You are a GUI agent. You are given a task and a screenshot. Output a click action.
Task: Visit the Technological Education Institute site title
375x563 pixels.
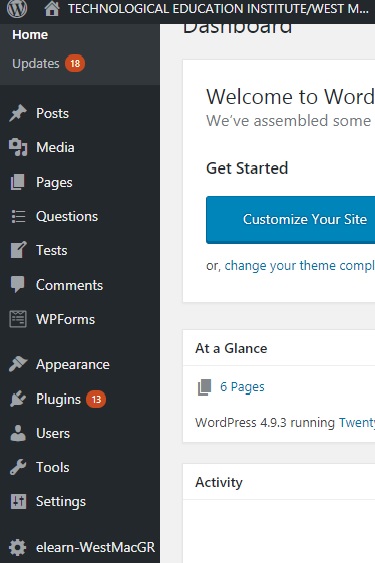click(218, 9)
